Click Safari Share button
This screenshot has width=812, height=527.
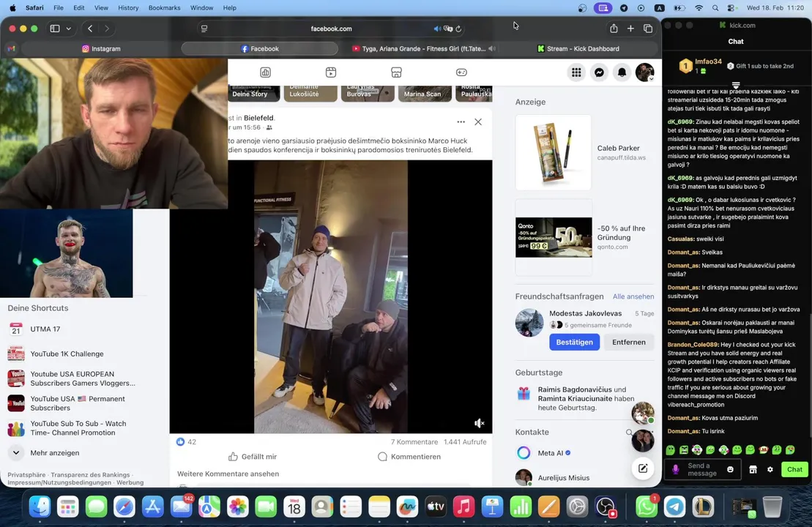coord(614,29)
